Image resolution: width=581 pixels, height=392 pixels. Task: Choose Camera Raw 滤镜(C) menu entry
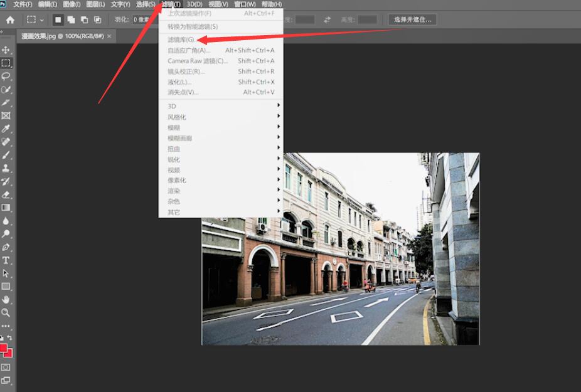tap(221, 61)
